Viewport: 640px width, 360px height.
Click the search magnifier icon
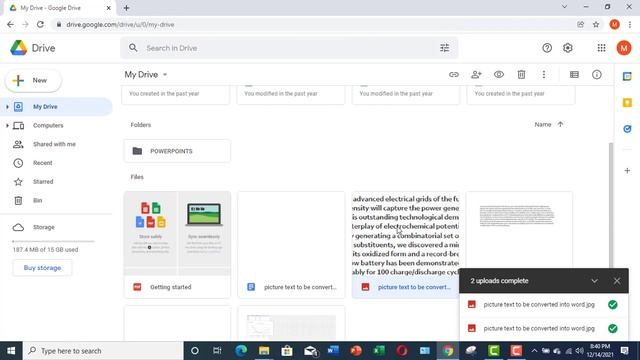133,48
